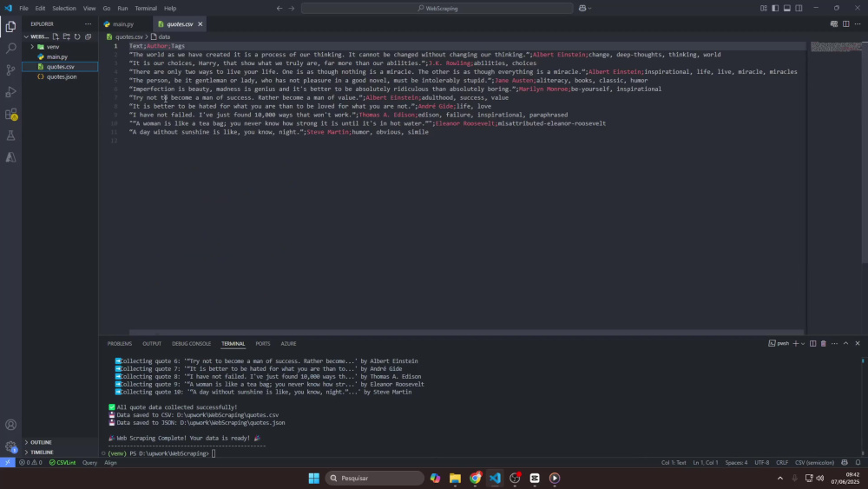This screenshot has height=489, width=868.
Task: Change CRLF end of line sequence
Action: (782, 462)
